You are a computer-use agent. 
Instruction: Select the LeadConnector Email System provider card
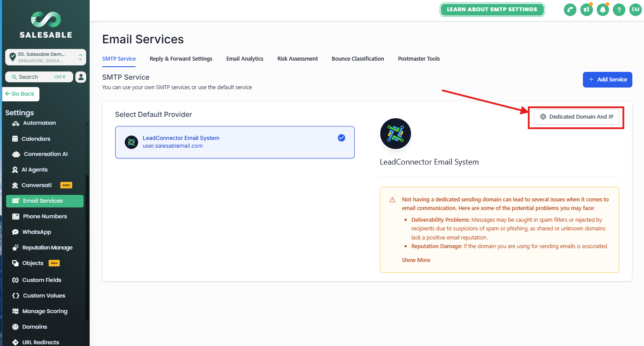(x=235, y=142)
